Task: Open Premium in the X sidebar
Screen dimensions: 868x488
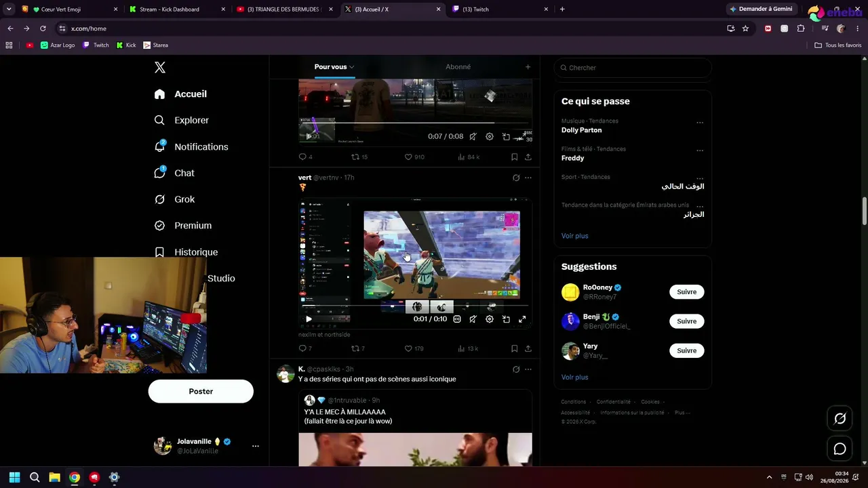Action: [x=183, y=226]
